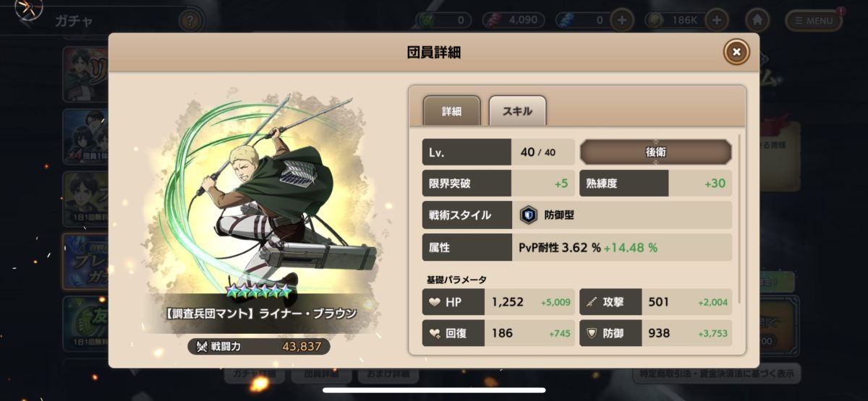
Task: Open 特定商取引法・資金決済法に基づく表示 link
Action: click(x=715, y=374)
